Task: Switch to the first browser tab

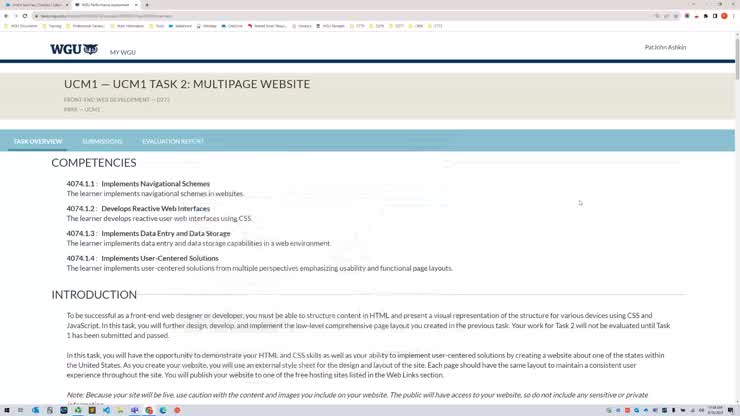Action: [x=35, y=5]
